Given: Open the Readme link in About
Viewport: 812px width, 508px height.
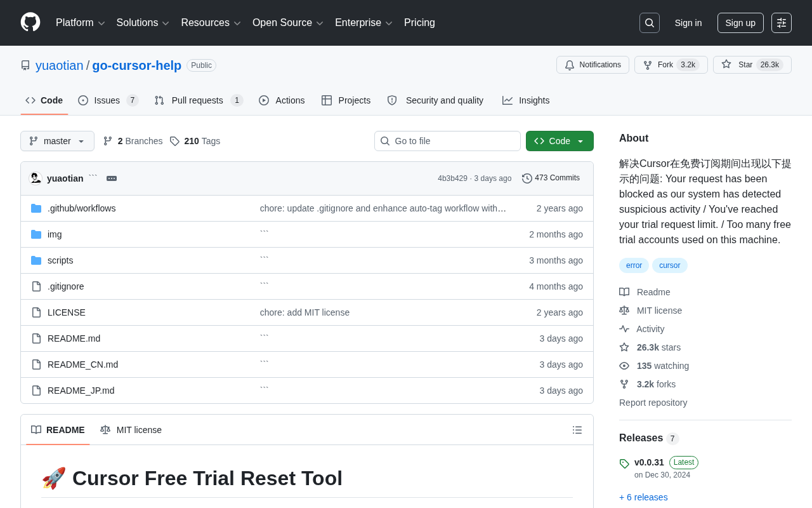Looking at the screenshot, I should tap(653, 292).
